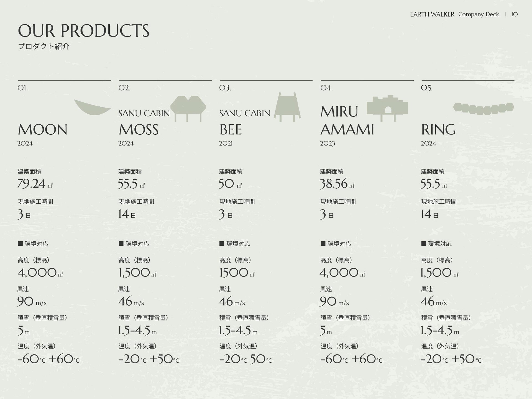Click the EARTH WALKER header text
The width and height of the screenshot is (532, 399).
432,14
